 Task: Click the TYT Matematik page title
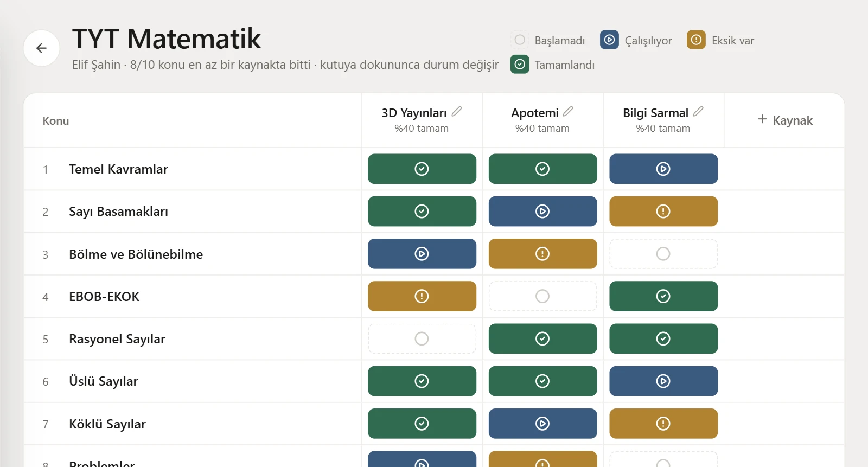click(167, 39)
